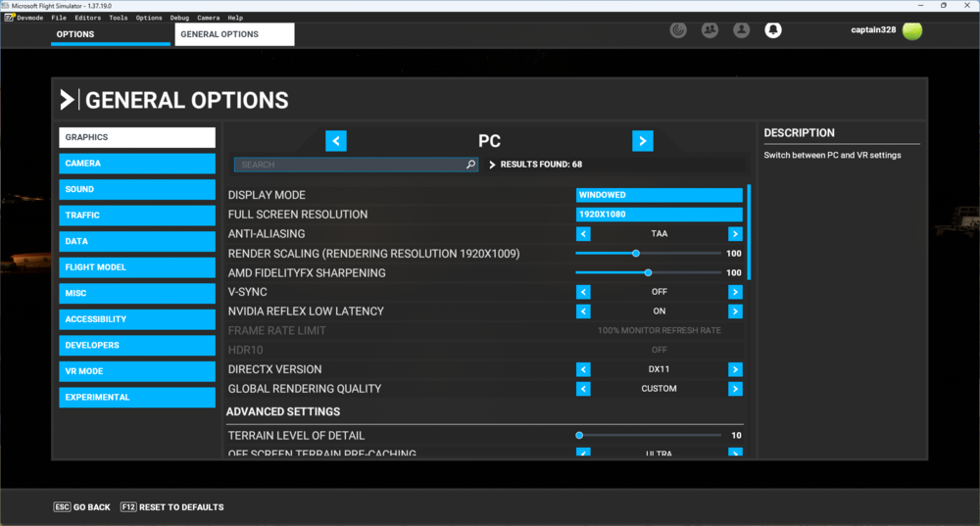The width and height of the screenshot is (980, 526).
Task: Click Reset to Defaults button
Action: [172, 507]
